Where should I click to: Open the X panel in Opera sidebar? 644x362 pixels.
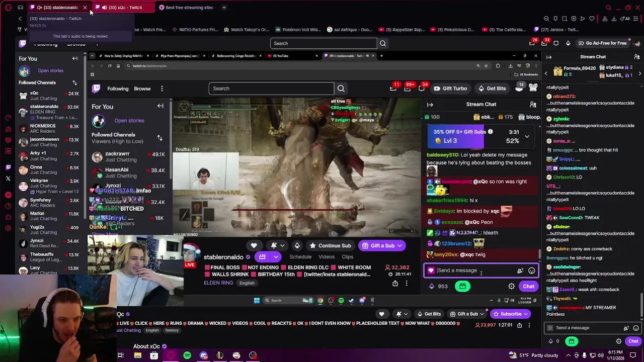point(8,178)
